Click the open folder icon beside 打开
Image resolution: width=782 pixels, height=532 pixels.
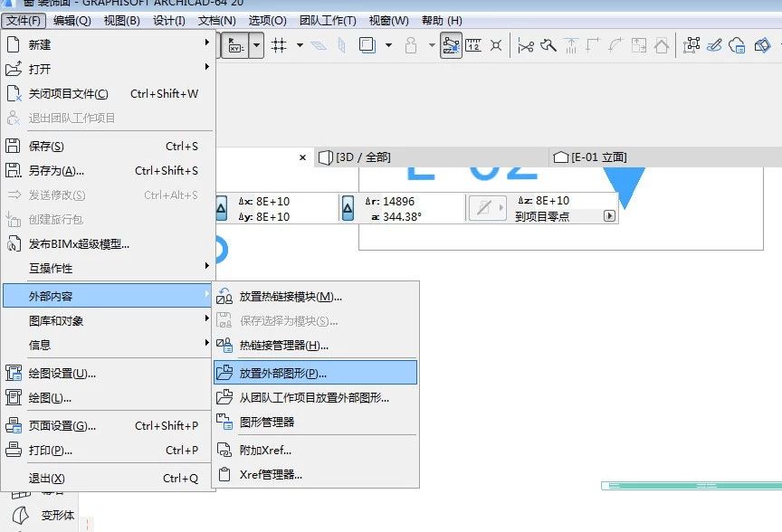14,68
